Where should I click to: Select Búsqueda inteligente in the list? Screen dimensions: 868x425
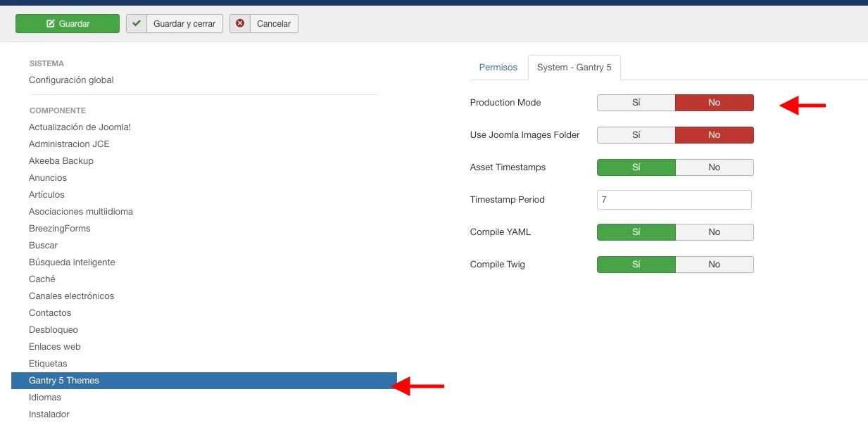[72, 262]
